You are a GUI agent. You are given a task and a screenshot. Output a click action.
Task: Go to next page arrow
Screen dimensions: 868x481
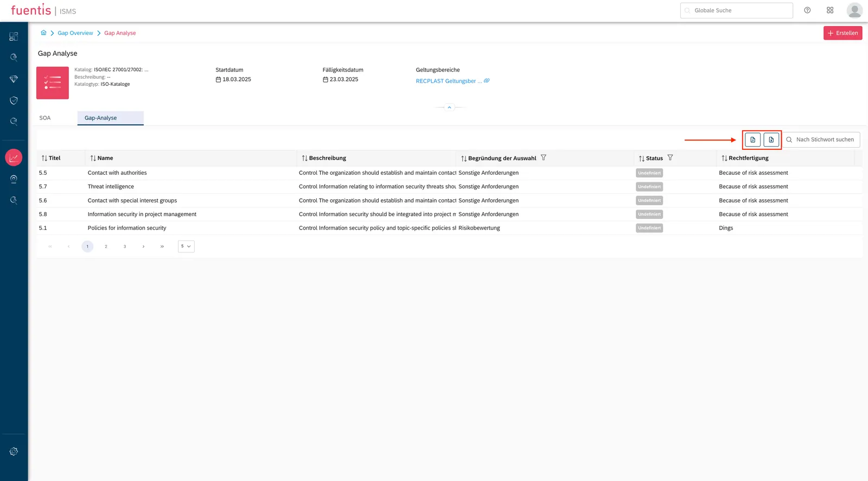click(143, 246)
